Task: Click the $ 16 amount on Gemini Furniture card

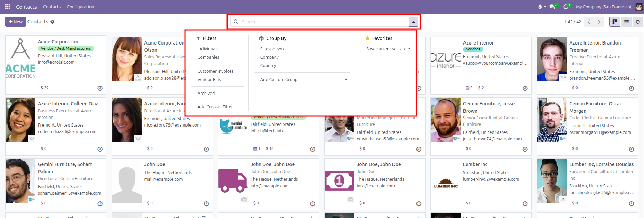Action: click(x=270, y=148)
